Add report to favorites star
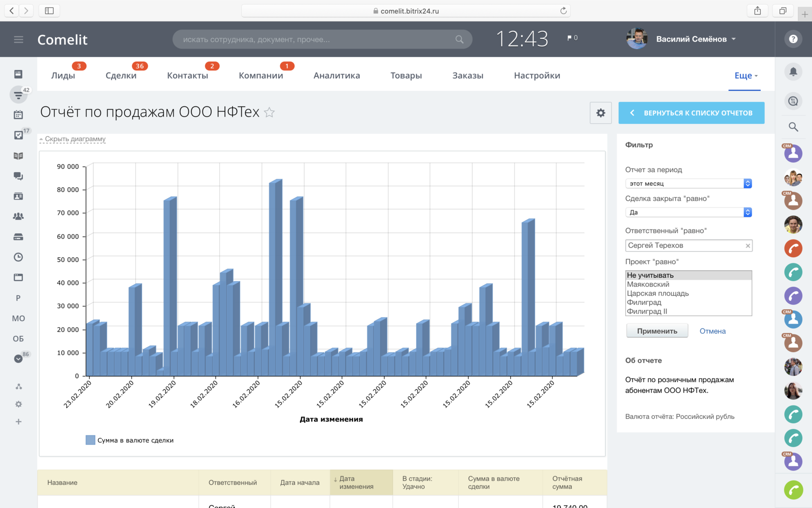The width and height of the screenshot is (812, 508). (x=269, y=113)
